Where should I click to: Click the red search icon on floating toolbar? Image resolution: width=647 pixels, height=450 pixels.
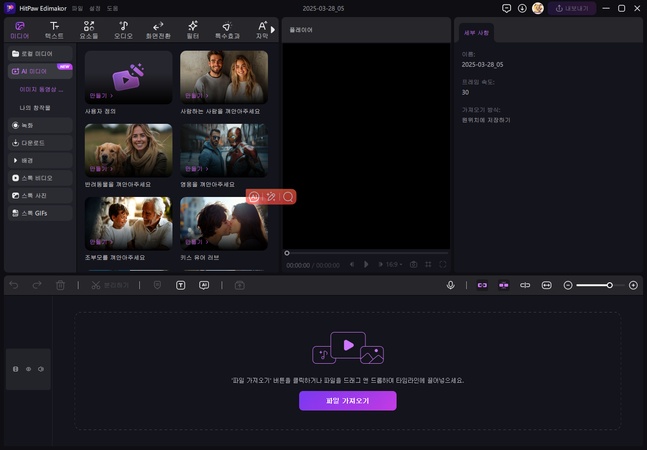pyautogui.click(x=288, y=197)
